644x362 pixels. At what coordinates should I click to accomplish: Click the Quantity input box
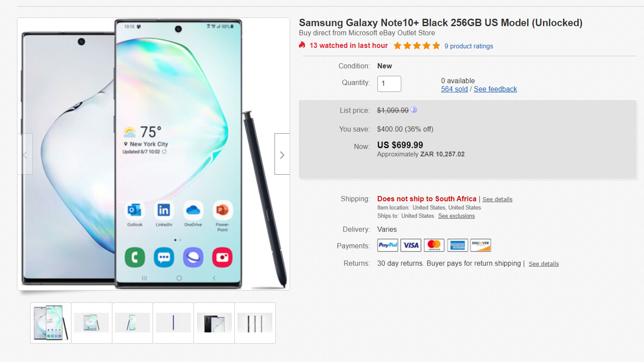(x=389, y=84)
